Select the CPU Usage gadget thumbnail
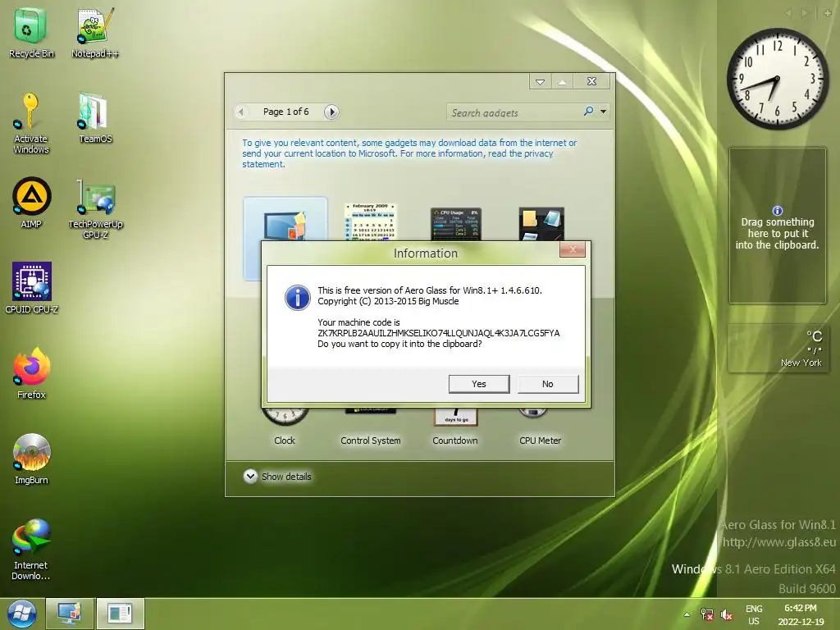The width and height of the screenshot is (840, 630). pyautogui.click(x=456, y=224)
